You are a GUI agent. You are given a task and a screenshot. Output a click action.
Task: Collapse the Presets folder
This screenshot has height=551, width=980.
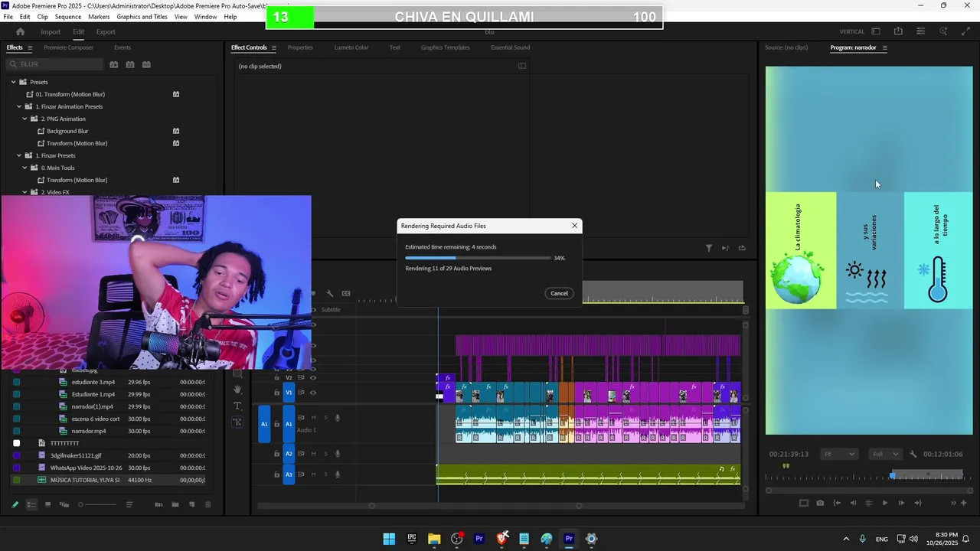[13, 82]
